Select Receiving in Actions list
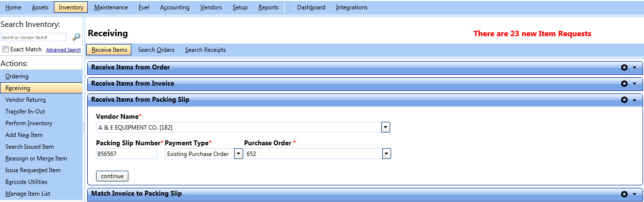 41,88
